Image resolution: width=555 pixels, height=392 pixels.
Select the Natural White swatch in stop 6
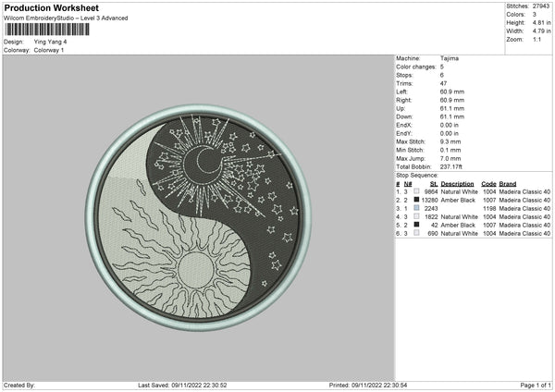tap(416, 233)
